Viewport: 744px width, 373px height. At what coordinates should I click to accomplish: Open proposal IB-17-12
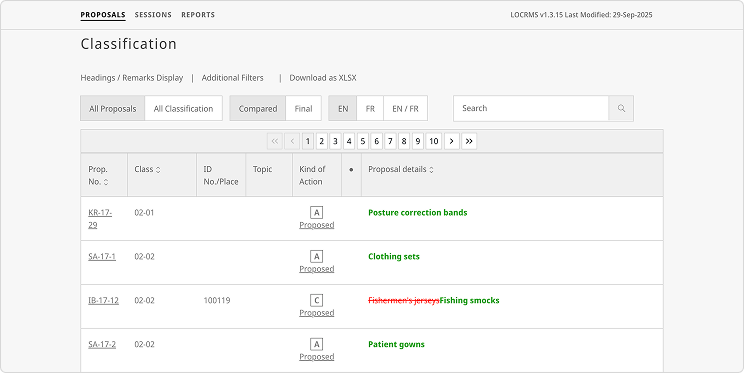click(103, 300)
